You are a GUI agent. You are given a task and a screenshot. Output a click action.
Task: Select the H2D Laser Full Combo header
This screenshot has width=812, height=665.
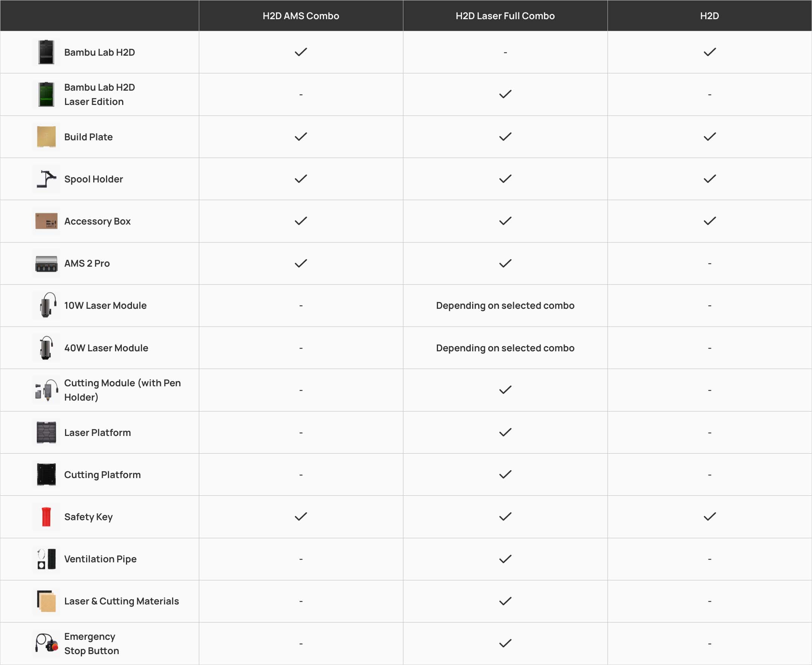click(x=505, y=16)
